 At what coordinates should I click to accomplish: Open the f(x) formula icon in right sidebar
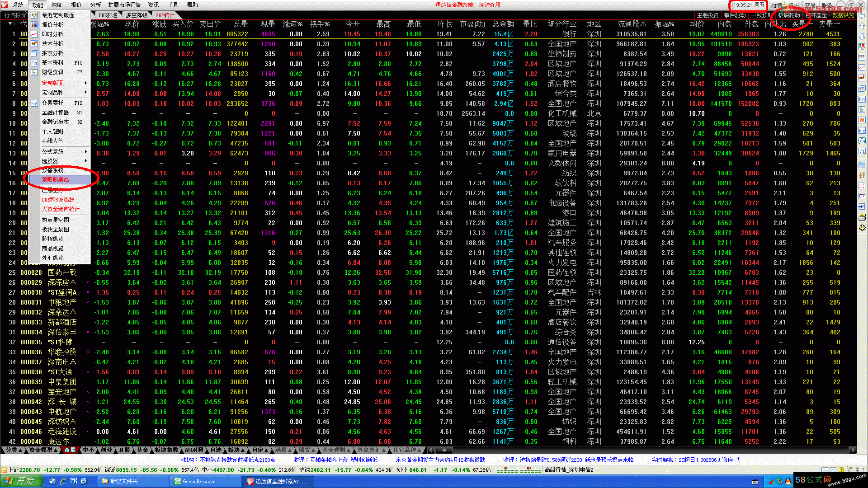[862, 141]
